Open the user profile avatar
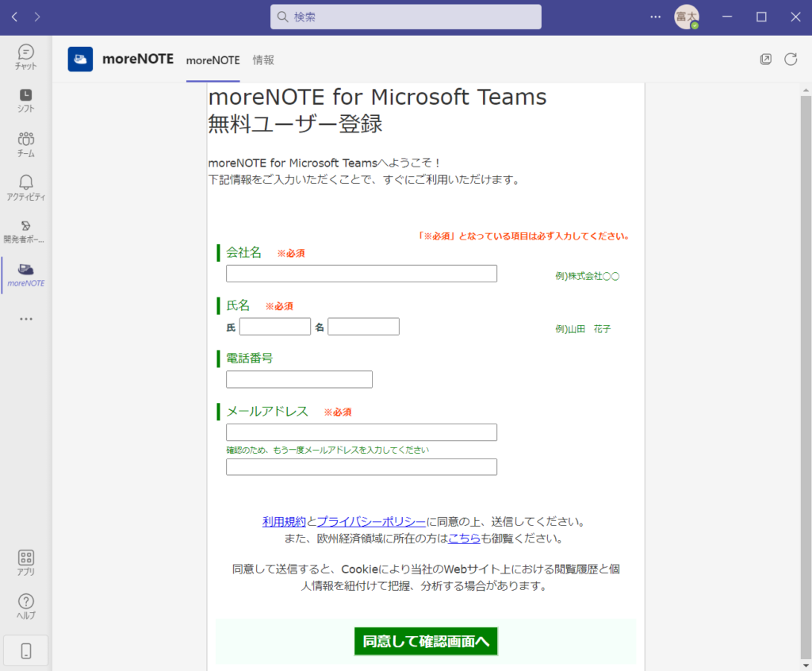The height and width of the screenshot is (671, 812). (687, 17)
